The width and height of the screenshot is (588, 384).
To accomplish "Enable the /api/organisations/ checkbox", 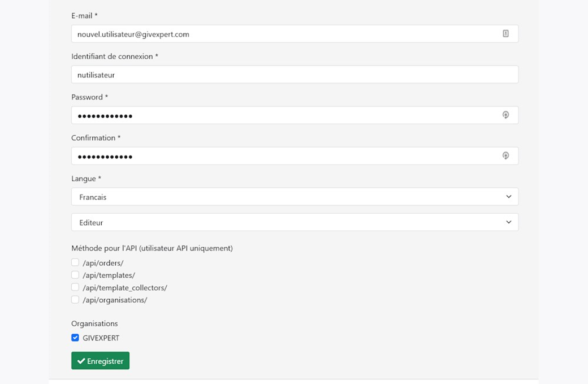I will [75, 300].
